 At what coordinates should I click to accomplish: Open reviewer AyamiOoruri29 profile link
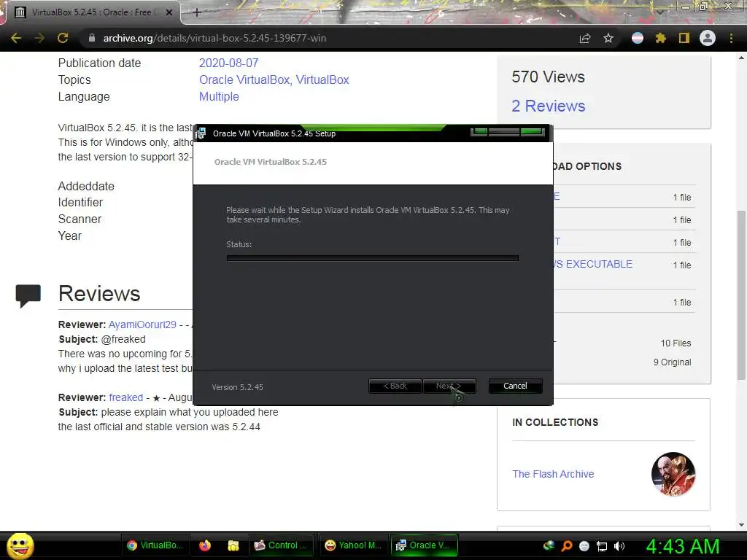pyautogui.click(x=142, y=324)
